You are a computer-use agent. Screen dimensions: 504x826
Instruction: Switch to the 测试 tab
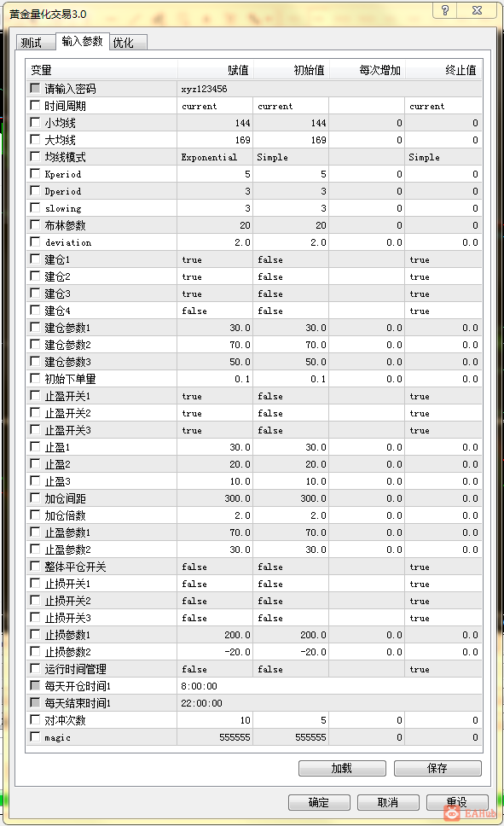pos(36,42)
